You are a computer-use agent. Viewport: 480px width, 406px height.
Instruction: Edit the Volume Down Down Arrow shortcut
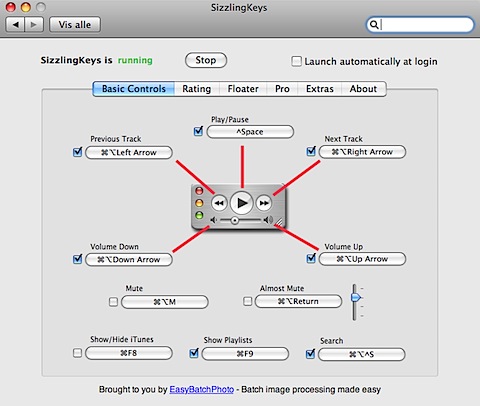129,259
